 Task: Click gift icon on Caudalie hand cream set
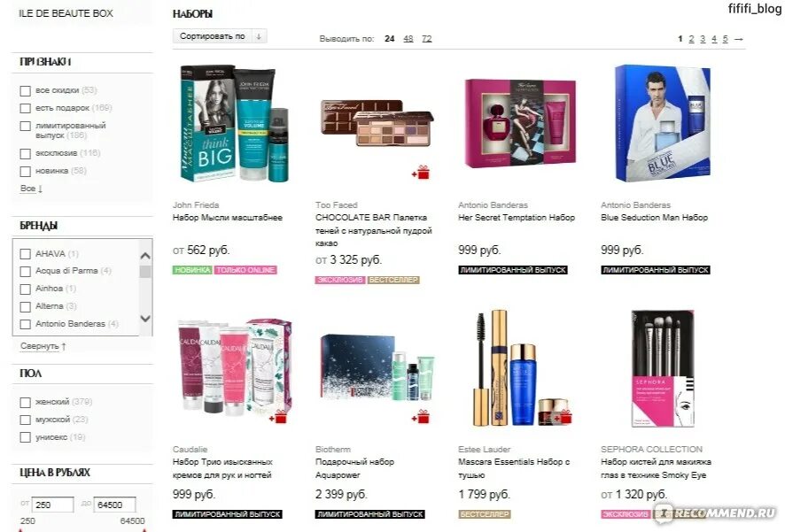click(x=278, y=417)
